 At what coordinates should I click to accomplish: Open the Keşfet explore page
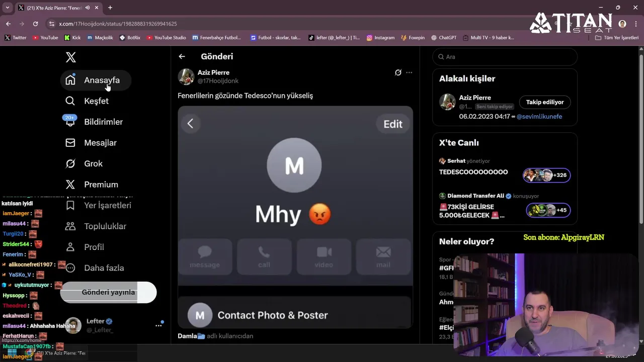pos(87,101)
